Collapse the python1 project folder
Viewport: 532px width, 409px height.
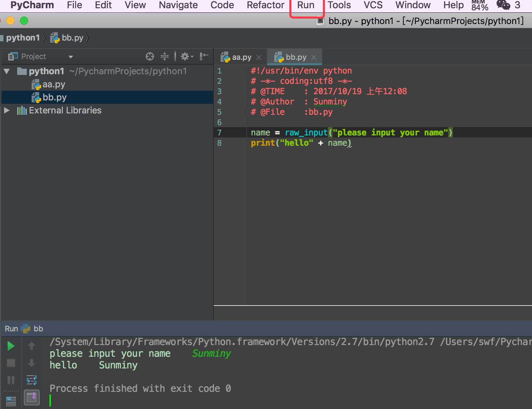tap(7, 71)
